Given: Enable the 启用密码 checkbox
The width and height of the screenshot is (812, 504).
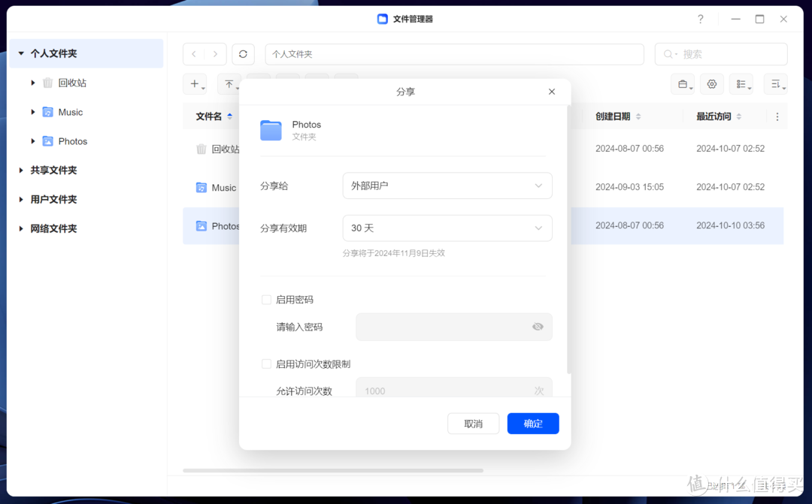Looking at the screenshot, I should point(266,299).
